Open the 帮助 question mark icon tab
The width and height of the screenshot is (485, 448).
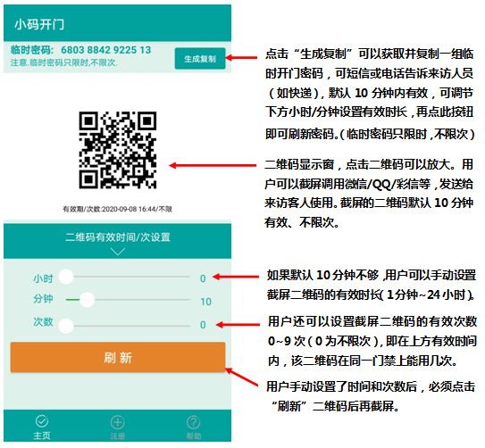[x=194, y=422]
